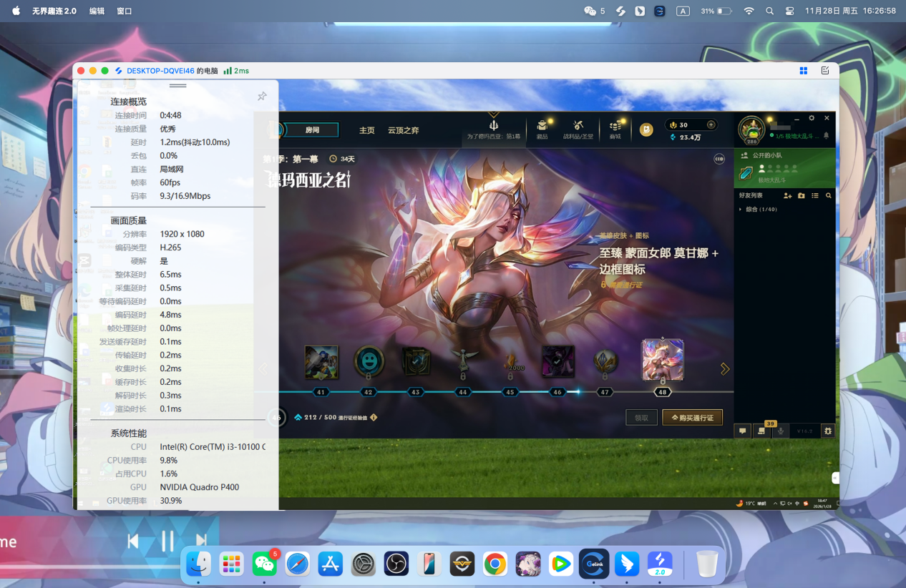Go to the 主页 home tab

coord(367,130)
